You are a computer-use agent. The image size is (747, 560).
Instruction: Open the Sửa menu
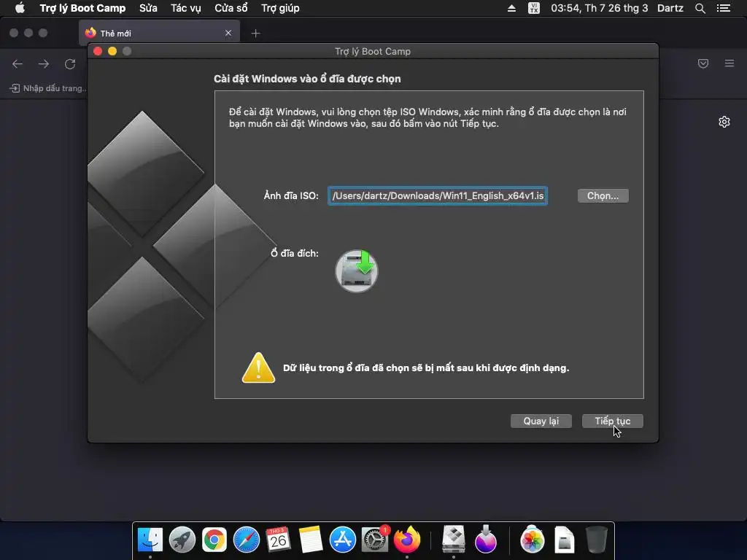tap(148, 8)
